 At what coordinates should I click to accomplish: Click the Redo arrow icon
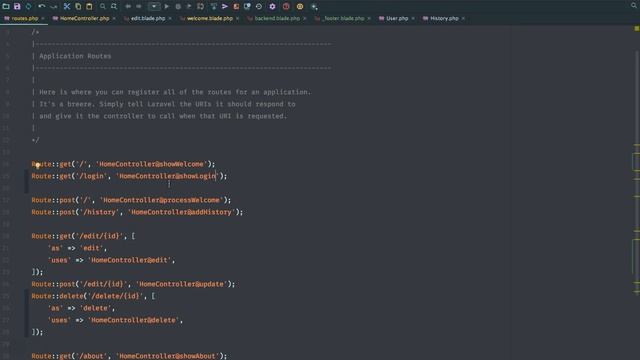tap(53, 7)
